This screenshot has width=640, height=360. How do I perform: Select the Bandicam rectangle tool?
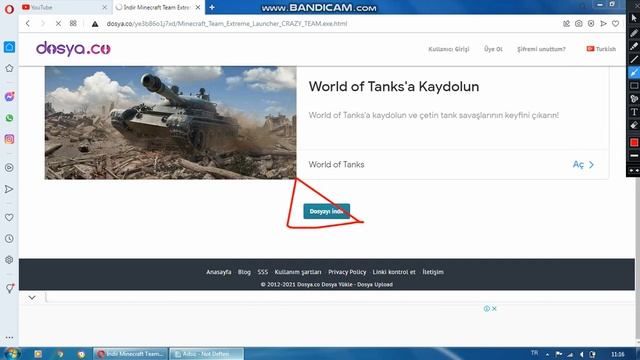point(634,86)
